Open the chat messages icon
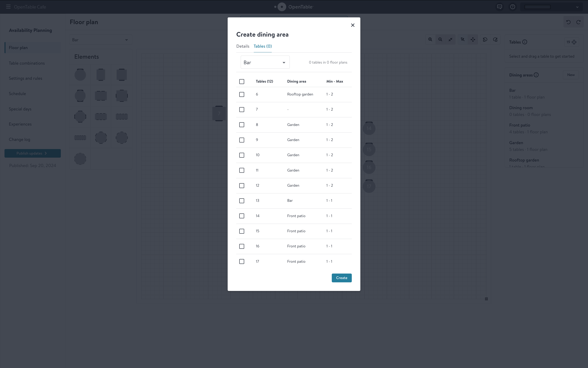Viewport: 588px width, 368px height. point(500,7)
